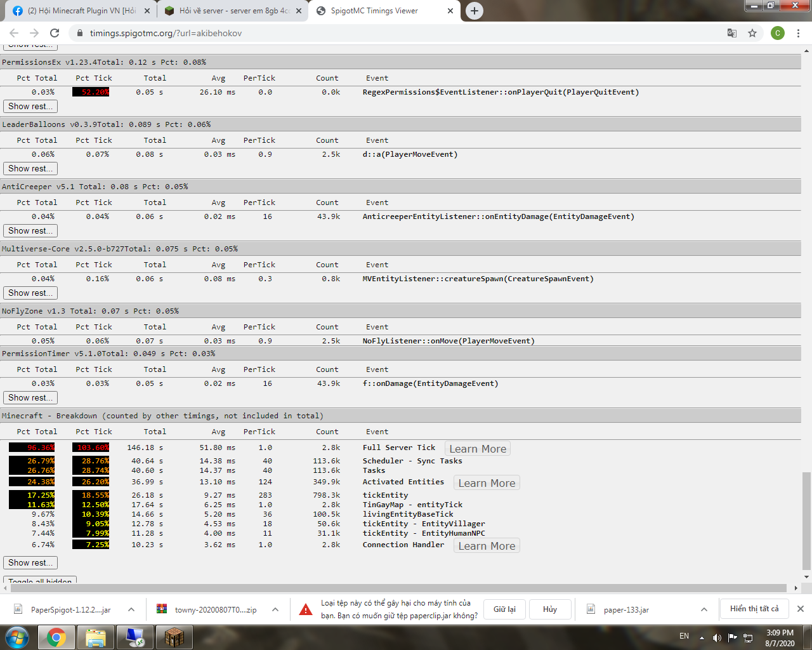Image resolution: width=812 pixels, height=650 pixels.
Task: Reload the timings page
Action: [55, 33]
